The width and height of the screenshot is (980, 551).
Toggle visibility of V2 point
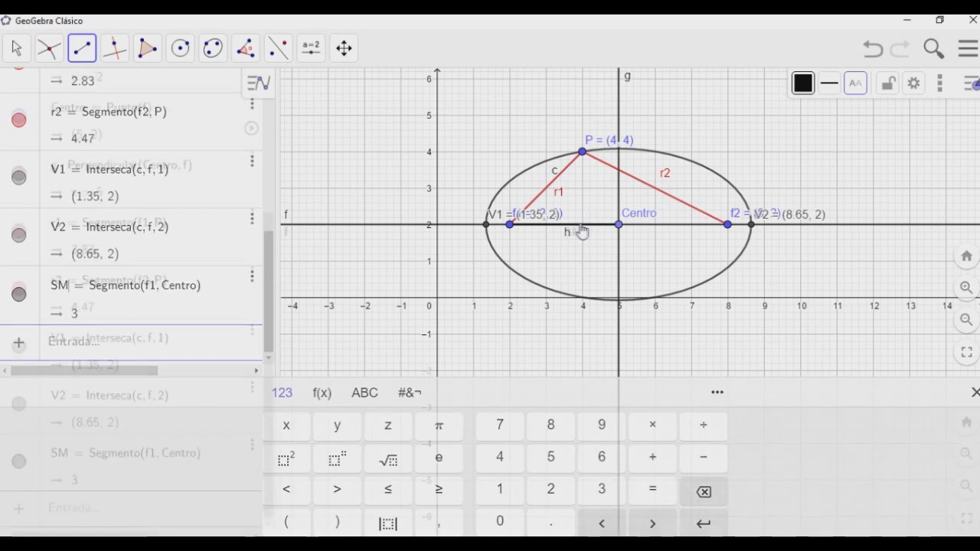(x=19, y=235)
